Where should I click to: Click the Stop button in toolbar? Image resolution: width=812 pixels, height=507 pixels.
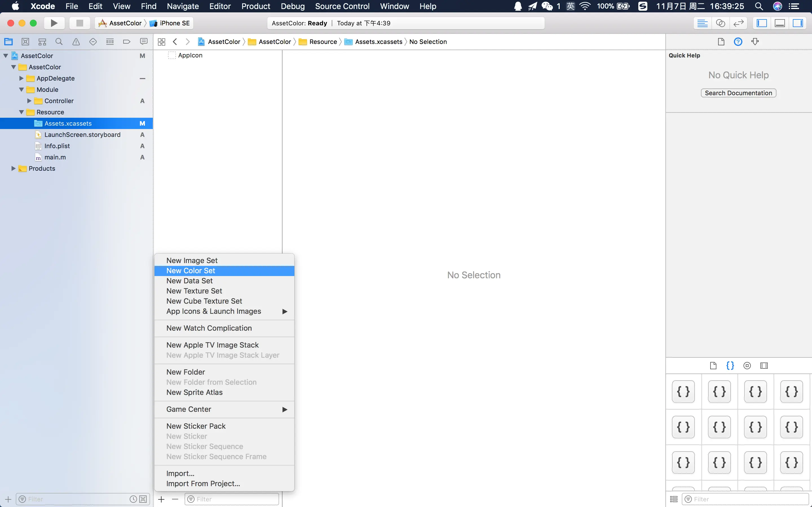point(80,23)
